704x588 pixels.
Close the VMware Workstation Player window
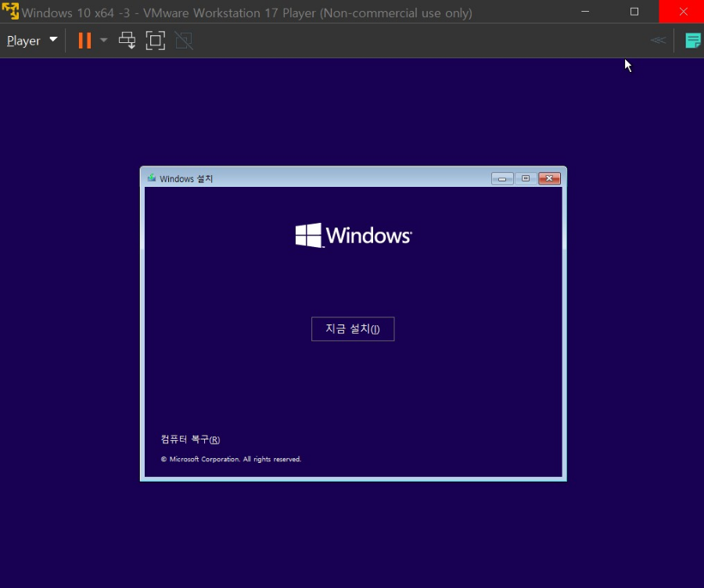point(684,11)
